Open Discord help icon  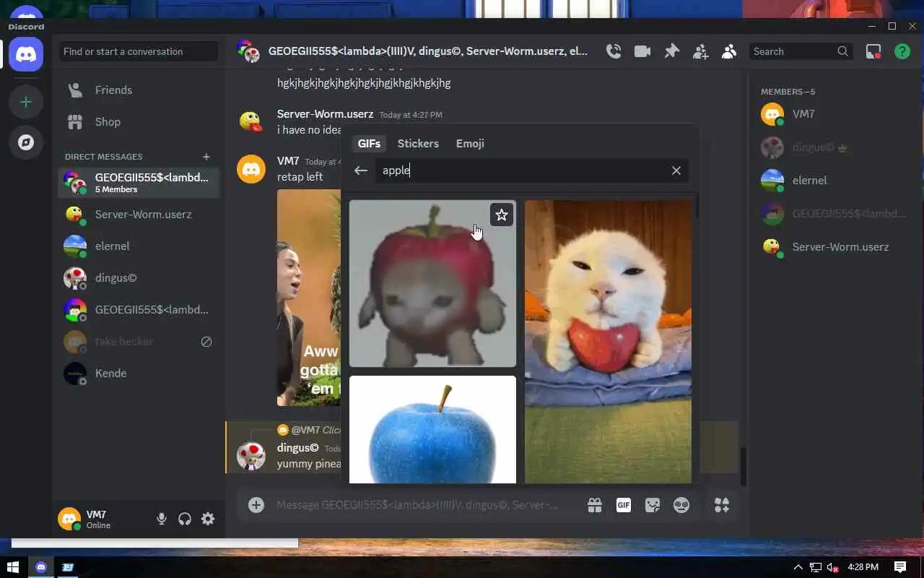902,51
